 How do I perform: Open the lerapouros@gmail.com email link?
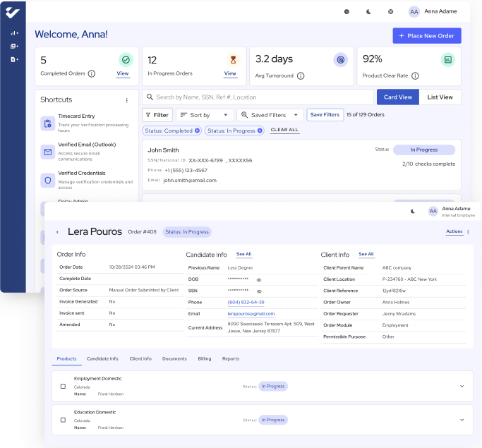[x=251, y=313]
